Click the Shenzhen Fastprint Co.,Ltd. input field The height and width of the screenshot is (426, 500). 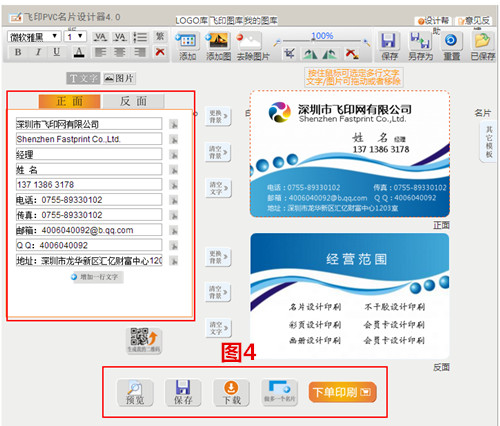point(89,139)
